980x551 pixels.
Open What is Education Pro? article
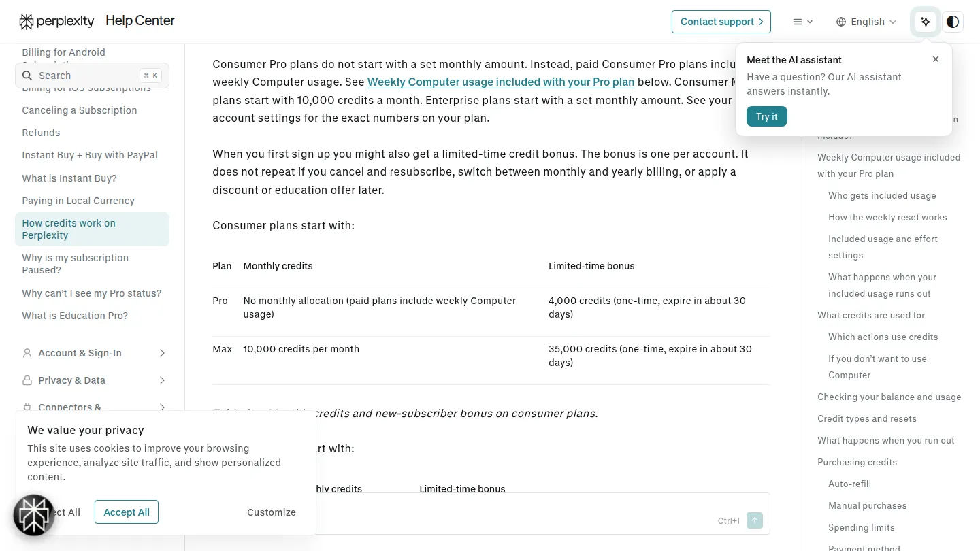click(x=75, y=316)
